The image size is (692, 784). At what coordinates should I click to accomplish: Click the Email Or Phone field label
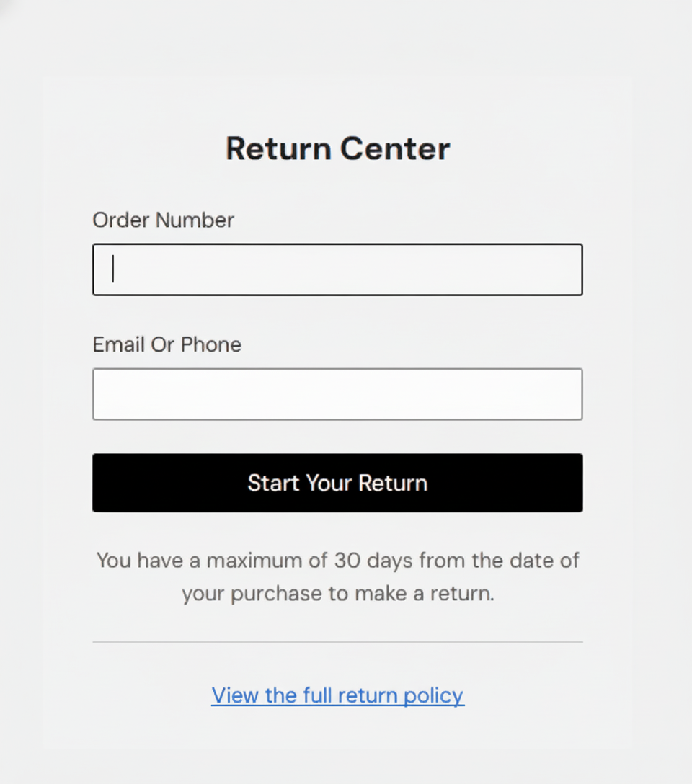click(x=167, y=344)
